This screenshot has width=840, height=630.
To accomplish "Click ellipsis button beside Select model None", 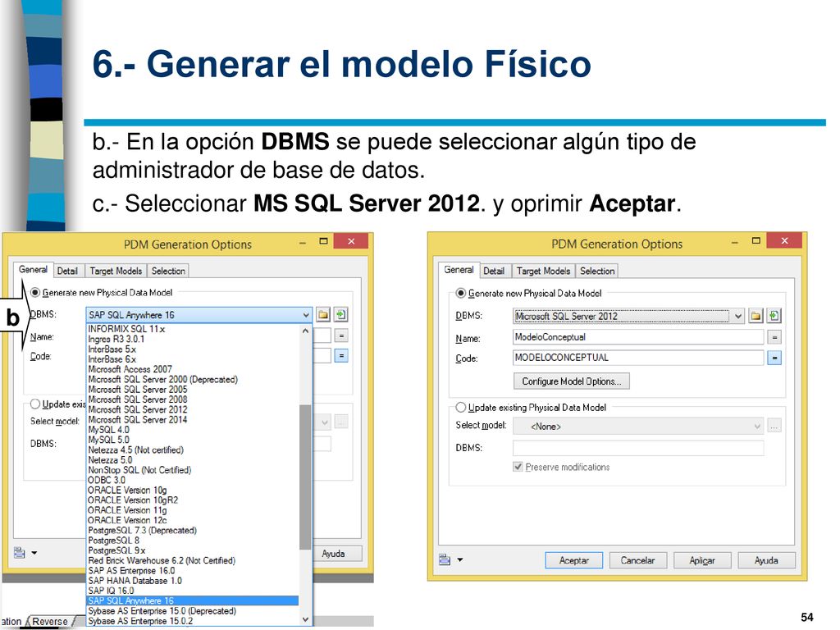I will coord(774,427).
